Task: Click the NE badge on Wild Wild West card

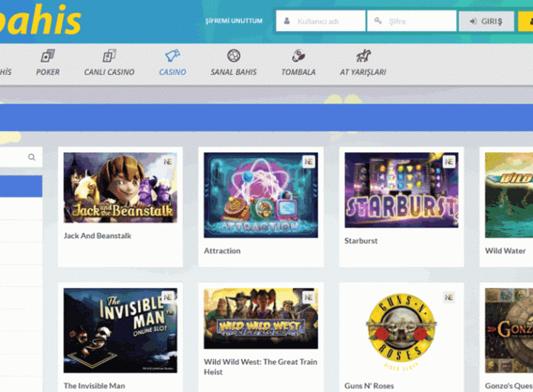Action: pos(308,297)
